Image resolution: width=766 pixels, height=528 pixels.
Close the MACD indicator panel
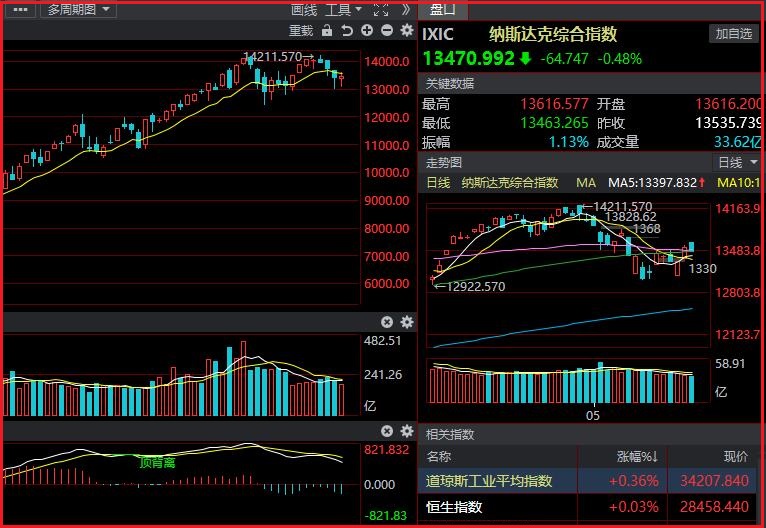click(x=387, y=431)
